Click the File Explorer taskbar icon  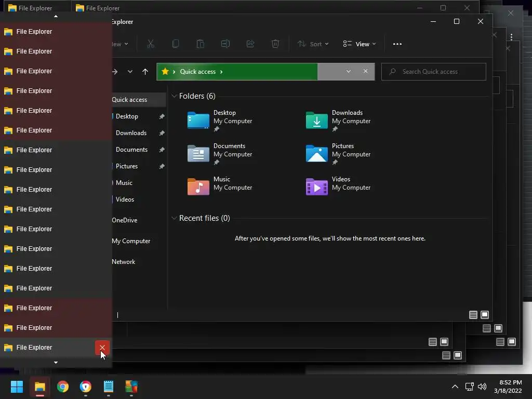(x=39, y=387)
